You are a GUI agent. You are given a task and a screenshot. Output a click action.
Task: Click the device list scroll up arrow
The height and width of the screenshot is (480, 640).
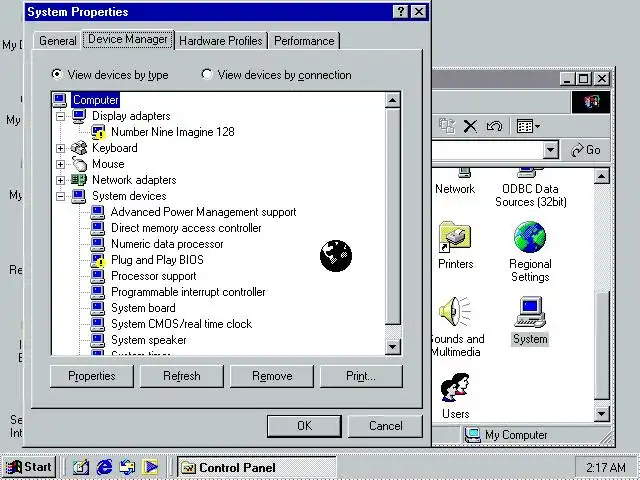point(393,100)
